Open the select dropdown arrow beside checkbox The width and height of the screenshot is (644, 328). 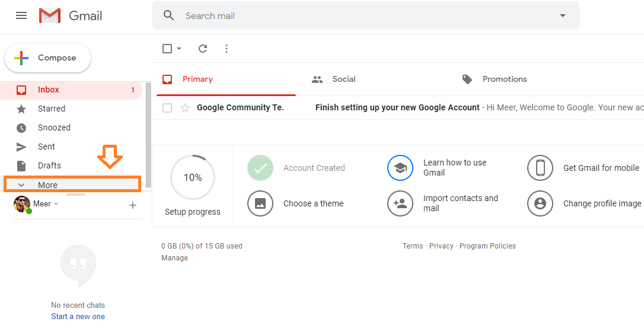click(x=179, y=49)
